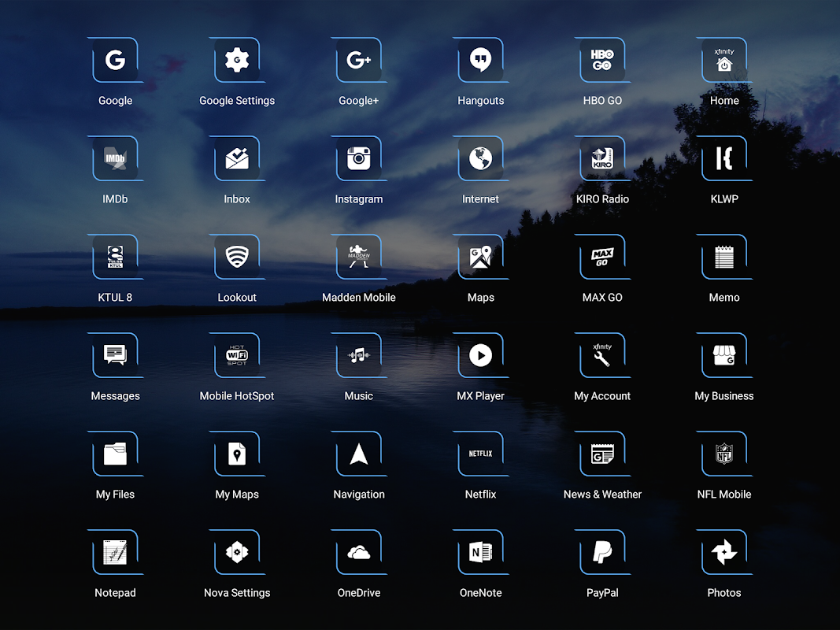Tap the "News & Weather" label text
The image size is (840, 630).
click(x=602, y=495)
